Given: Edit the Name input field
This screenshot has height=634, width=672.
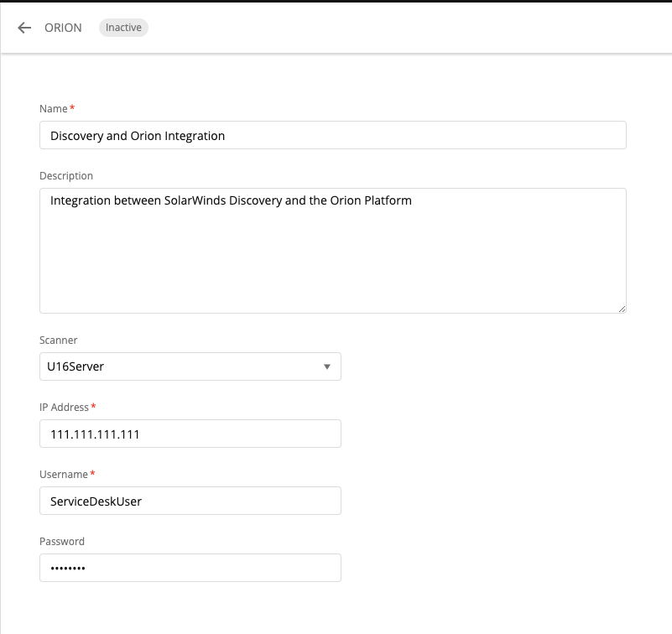Looking at the screenshot, I should [333, 135].
